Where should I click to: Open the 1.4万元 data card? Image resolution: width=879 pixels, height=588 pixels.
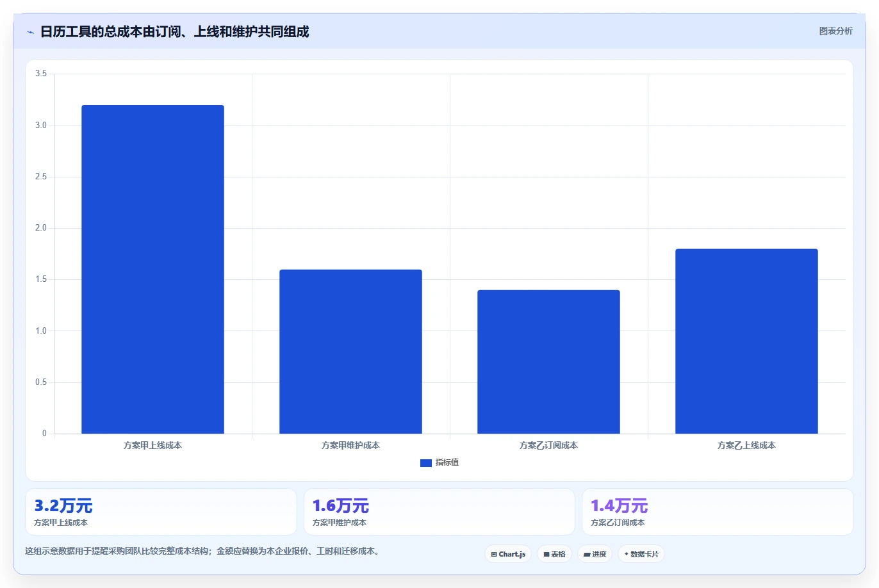click(x=718, y=512)
